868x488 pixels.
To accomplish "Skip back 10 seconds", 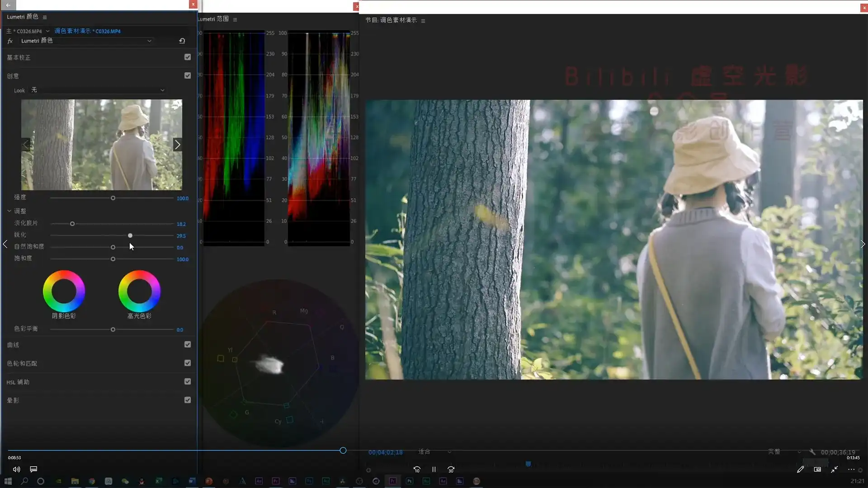I will point(417,469).
